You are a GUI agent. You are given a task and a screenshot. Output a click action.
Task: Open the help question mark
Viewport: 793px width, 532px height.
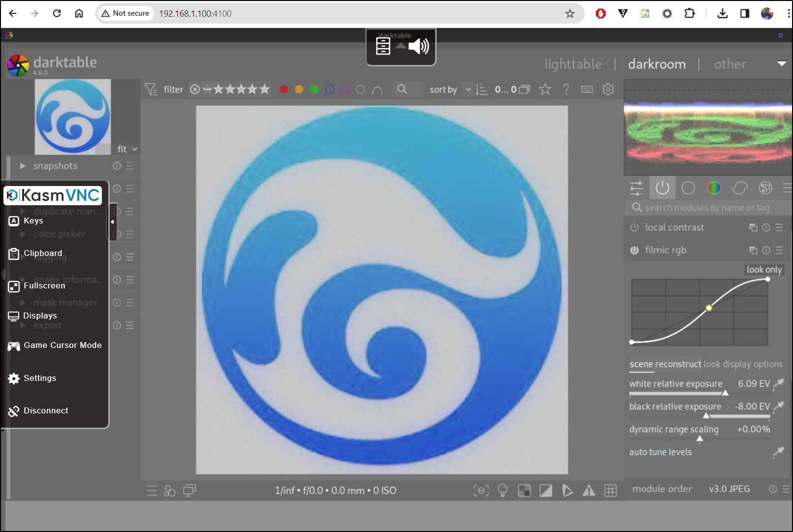(566, 89)
